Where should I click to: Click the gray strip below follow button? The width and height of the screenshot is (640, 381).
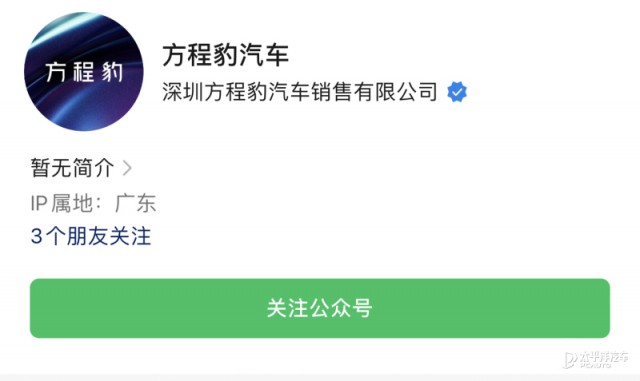tap(320, 377)
